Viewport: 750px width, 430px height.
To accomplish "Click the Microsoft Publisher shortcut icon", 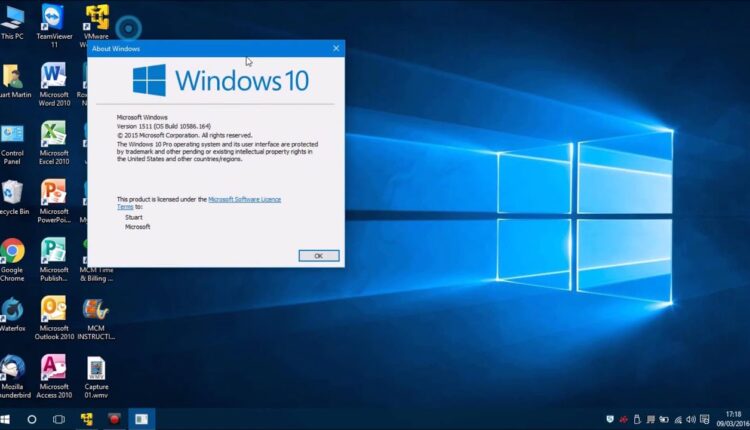I will (54, 250).
